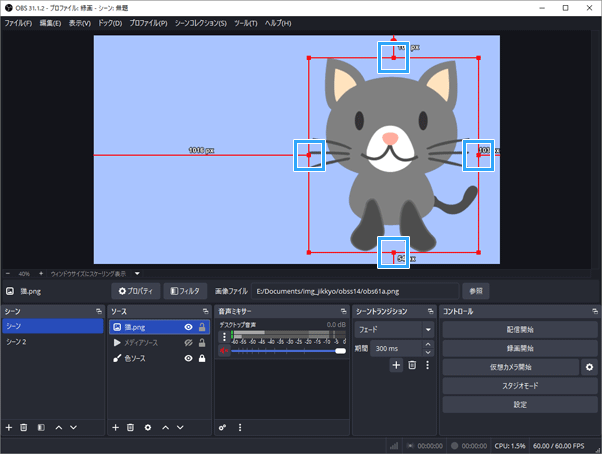The height and width of the screenshot is (454, 602).
Task: Toggle visibility of 猫.png source
Action: (x=188, y=327)
